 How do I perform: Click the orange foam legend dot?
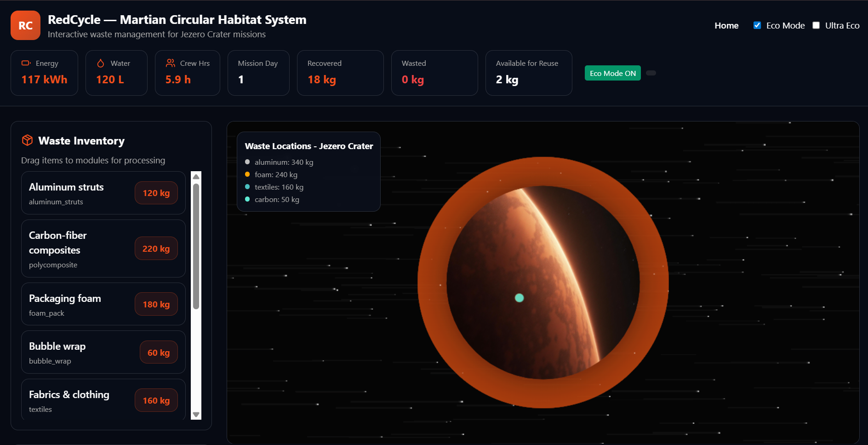247,174
